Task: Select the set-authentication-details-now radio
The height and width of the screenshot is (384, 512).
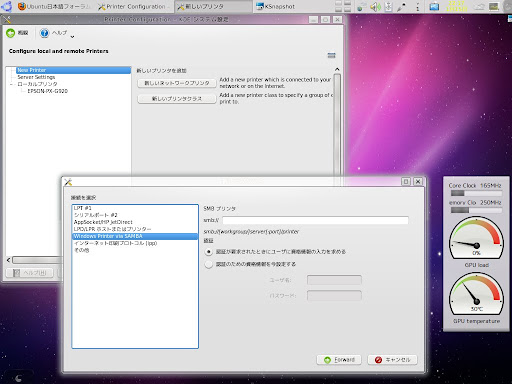Action: pos(209,264)
